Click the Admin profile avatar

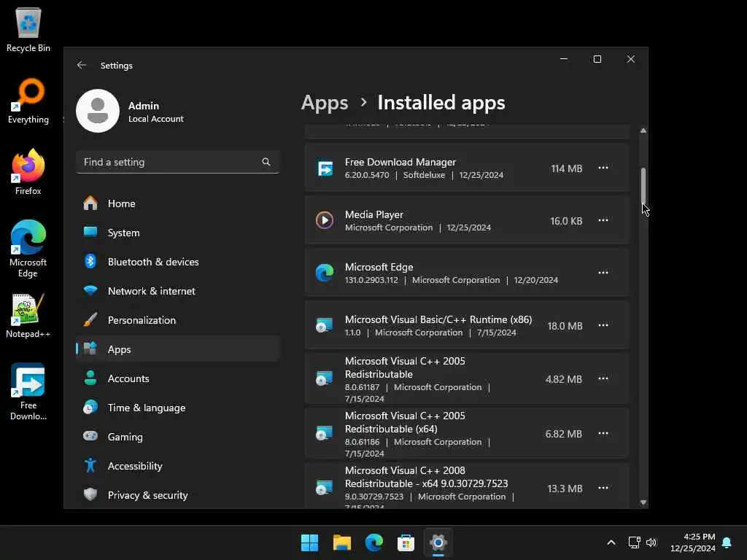coord(98,111)
